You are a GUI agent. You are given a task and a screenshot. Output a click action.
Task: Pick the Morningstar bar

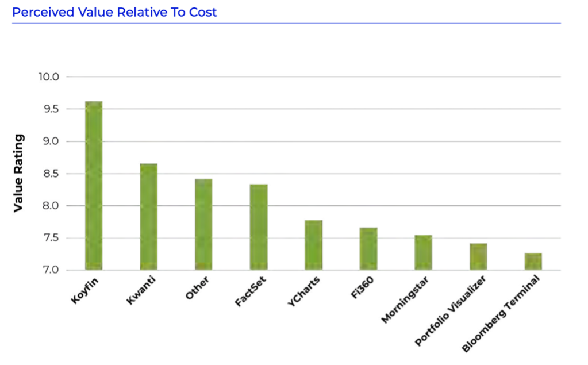424,252
